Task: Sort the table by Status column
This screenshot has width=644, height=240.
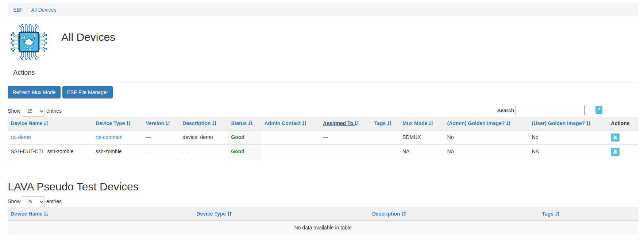Action: pyautogui.click(x=242, y=123)
